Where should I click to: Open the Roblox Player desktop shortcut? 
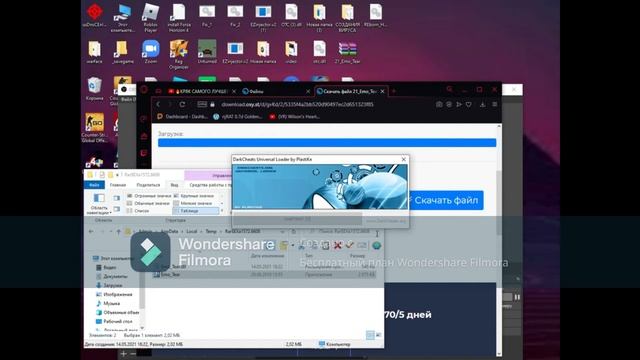point(151,18)
